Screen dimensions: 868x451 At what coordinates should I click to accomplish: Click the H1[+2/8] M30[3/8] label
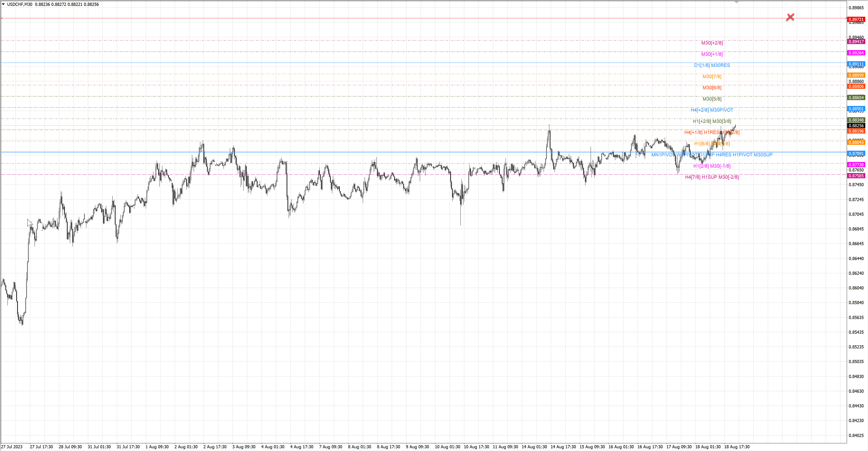712,121
